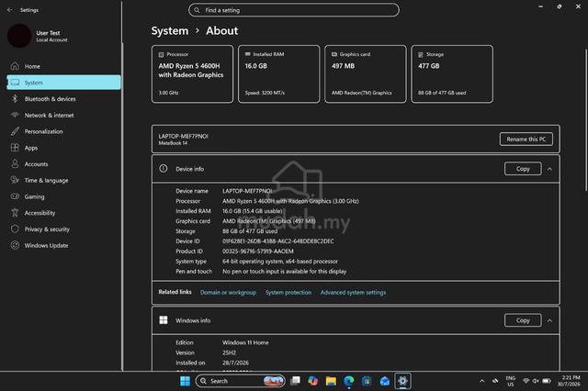588x391 pixels.
Task: Open Personalization settings
Action: click(x=63, y=131)
